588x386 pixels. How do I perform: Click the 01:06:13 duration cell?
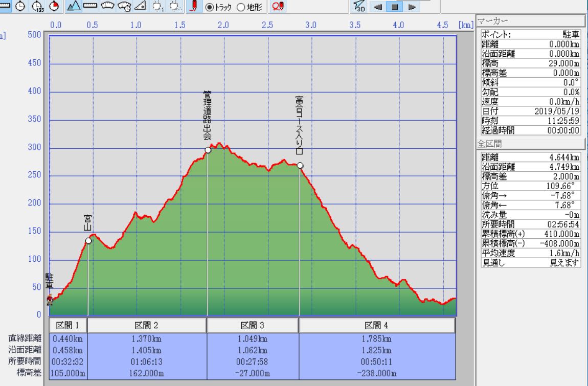(x=147, y=361)
